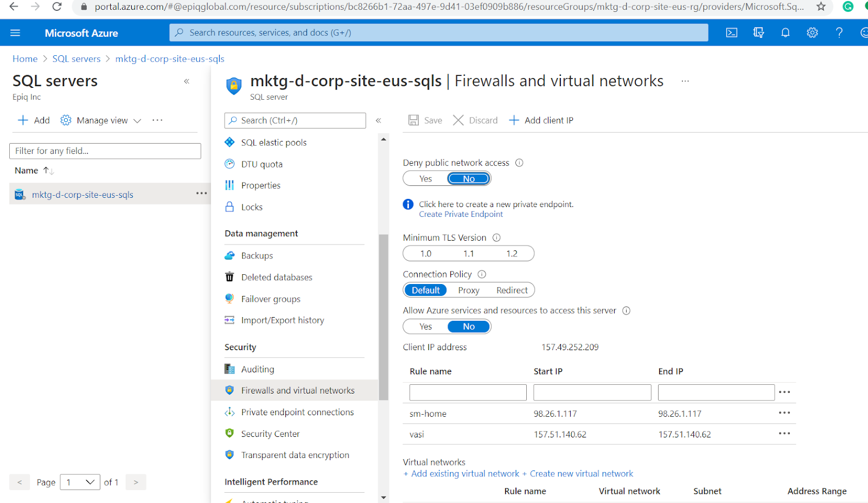Open the Auditing security settings
This screenshot has height=503, width=868.
point(258,369)
